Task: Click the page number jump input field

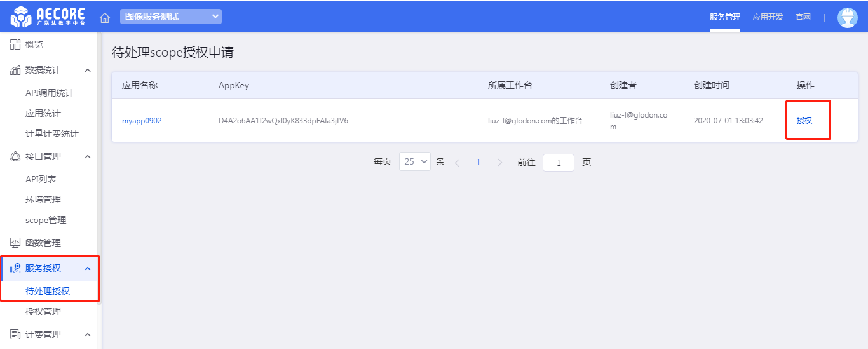Action: tap(558, 163)
